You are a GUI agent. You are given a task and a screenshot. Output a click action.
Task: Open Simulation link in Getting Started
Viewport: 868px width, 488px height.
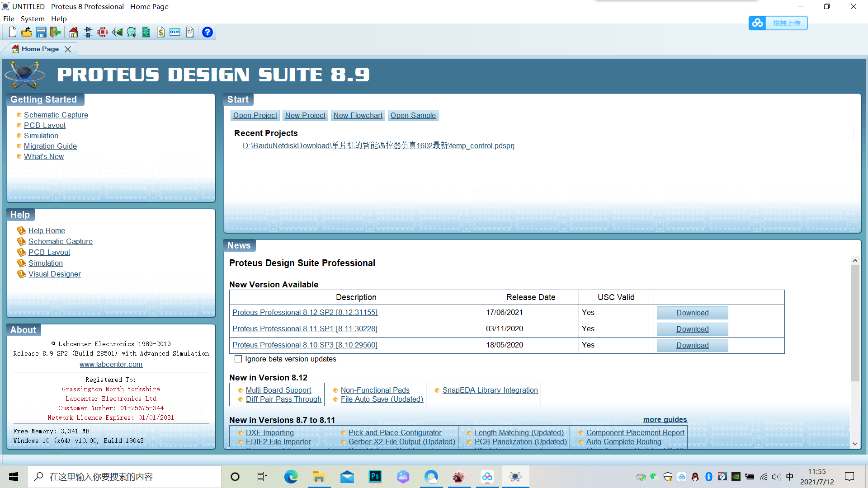pyautogui.click(x=41, y=136)
